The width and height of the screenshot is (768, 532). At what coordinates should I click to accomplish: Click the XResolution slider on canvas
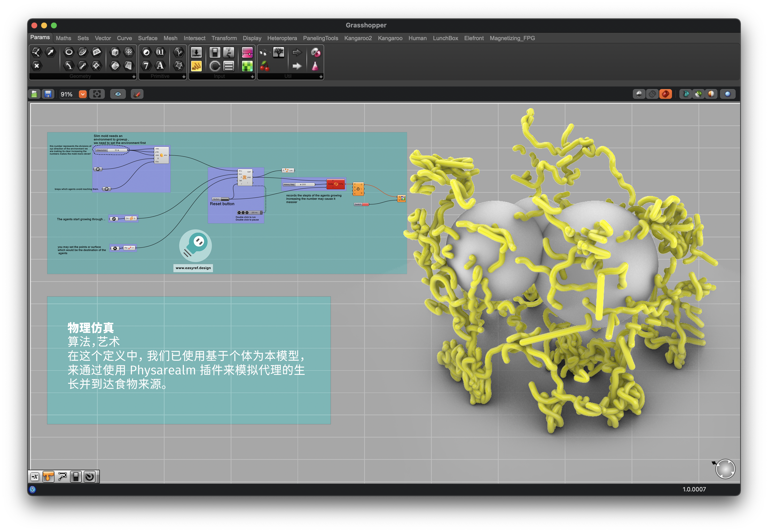coord(111,150)
